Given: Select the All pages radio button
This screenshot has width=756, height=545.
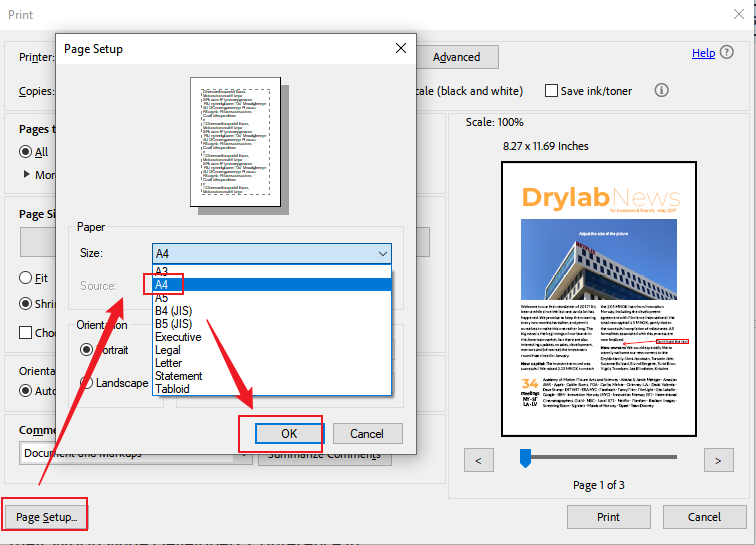Looking at the screenshot, I should point(26,152).
